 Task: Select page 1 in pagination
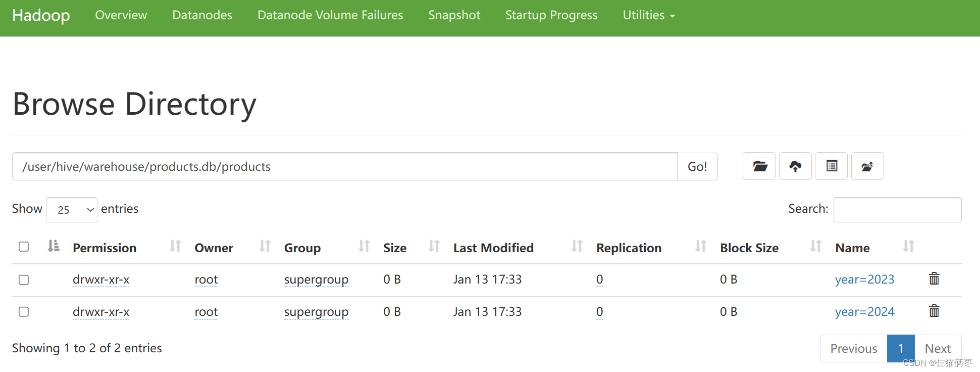pos(901,348)
